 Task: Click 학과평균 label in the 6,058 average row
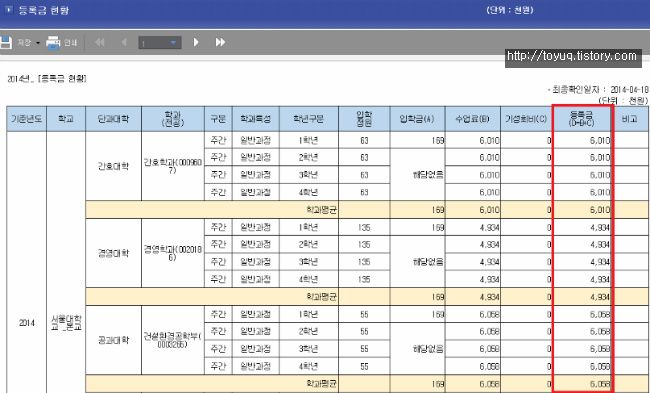pos(321,384)
